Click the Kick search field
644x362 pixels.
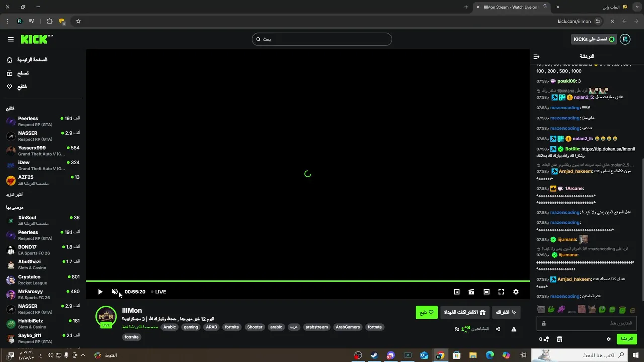click(321, 39)
